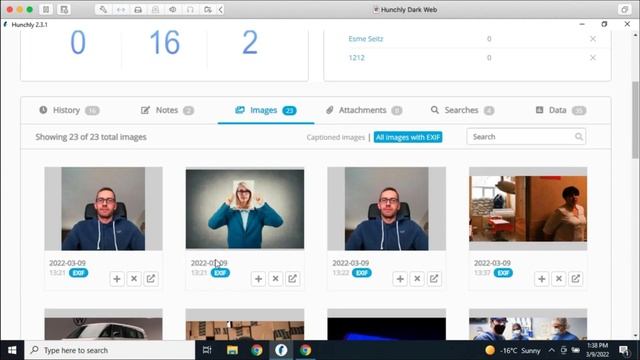Click the Captioned images filter
Viewport: 640px width, 360px height.
tap(336, 138)
